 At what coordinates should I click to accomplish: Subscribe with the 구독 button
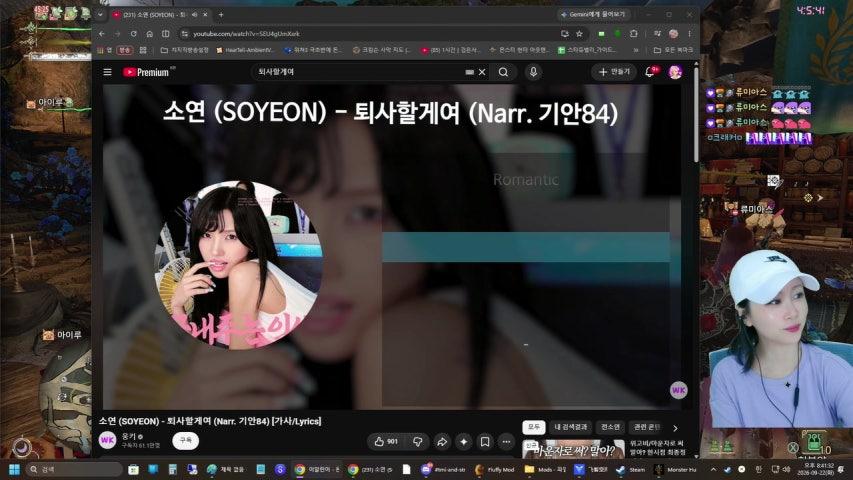[x=186, y=440]
